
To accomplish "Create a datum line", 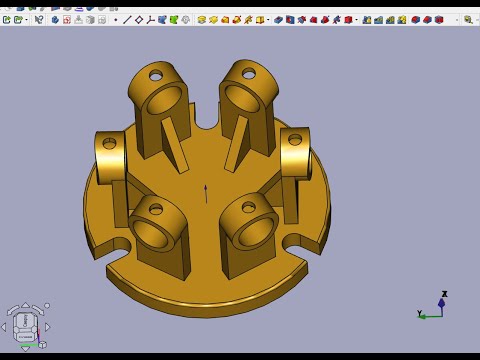I will coord(127,20).
